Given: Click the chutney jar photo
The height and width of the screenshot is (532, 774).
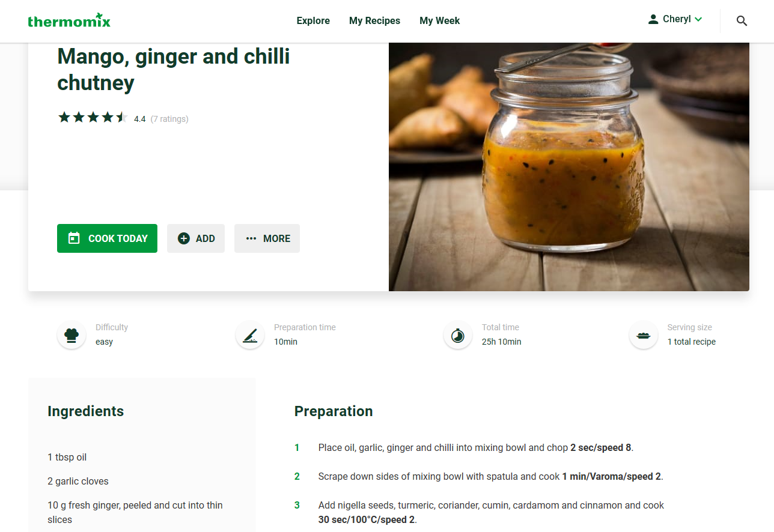Looking at the screenshot, I should click(569, 167).
